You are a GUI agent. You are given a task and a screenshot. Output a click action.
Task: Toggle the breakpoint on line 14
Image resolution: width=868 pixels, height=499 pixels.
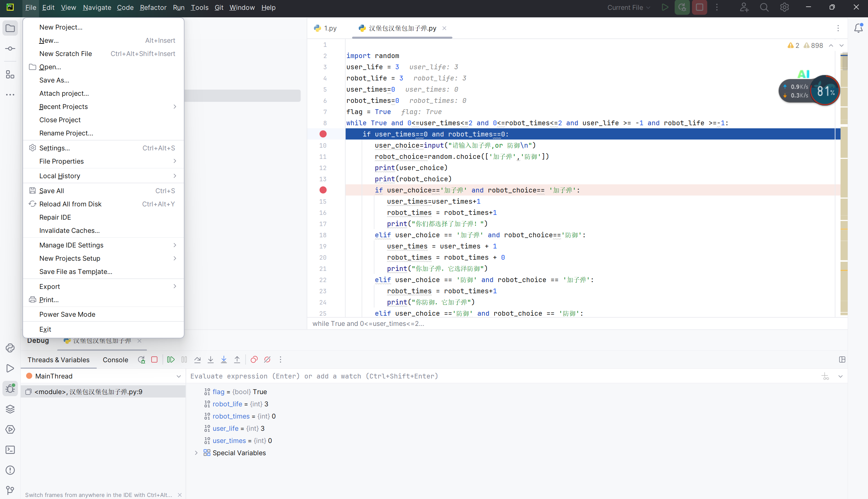coord(323,190)
